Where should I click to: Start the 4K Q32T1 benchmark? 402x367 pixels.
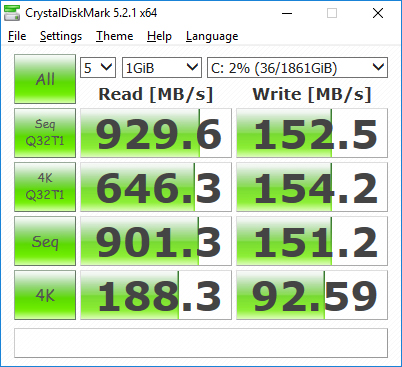click(45, 187)
